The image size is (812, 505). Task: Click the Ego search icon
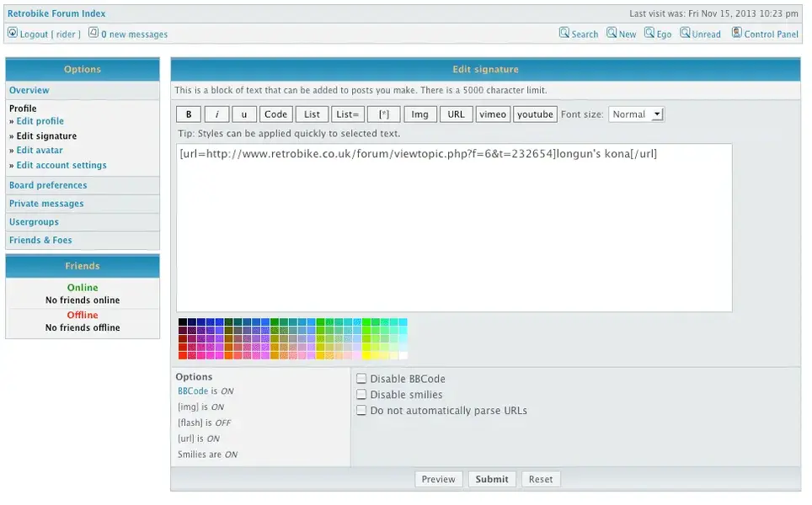649,34
